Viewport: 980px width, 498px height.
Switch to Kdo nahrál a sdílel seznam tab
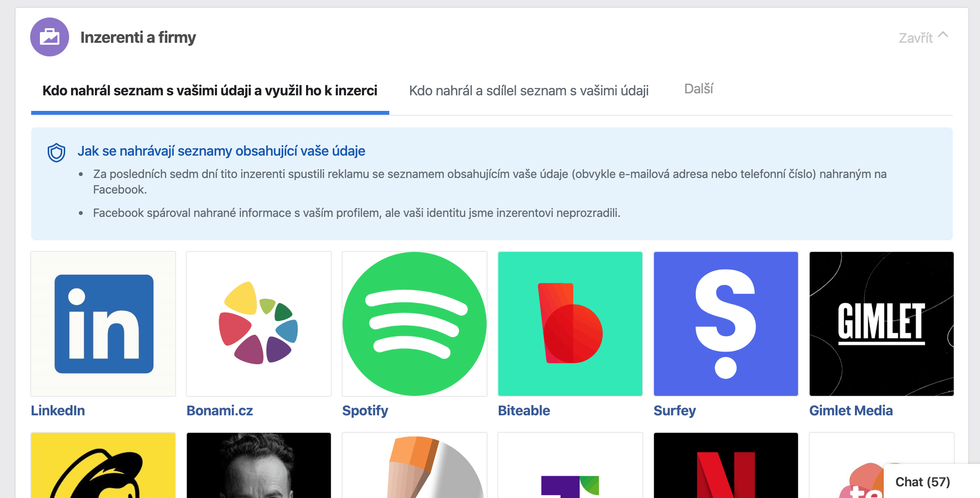(528, 91)
